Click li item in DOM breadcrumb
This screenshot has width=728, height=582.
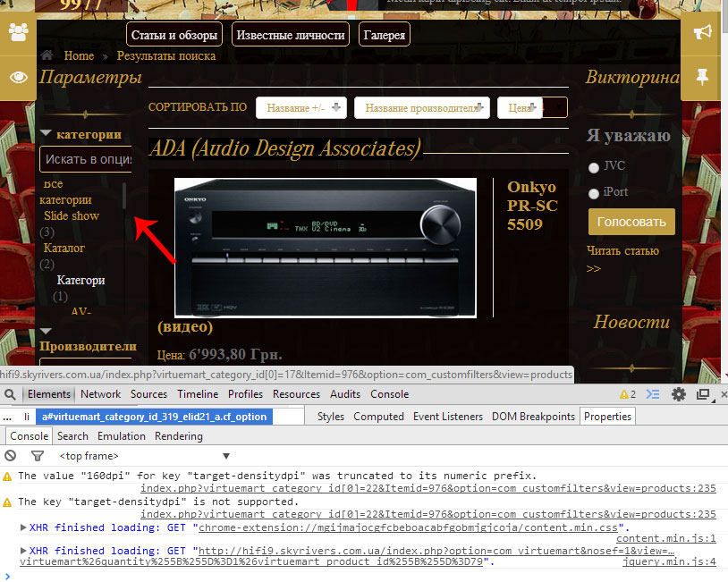click(x=27, y=417)
